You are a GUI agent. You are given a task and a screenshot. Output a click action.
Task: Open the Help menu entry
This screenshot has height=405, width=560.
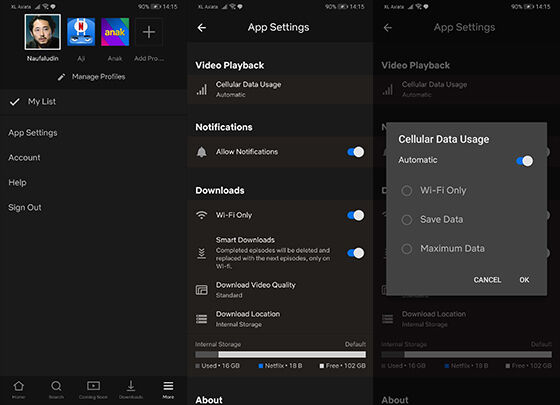pos(18,182)
